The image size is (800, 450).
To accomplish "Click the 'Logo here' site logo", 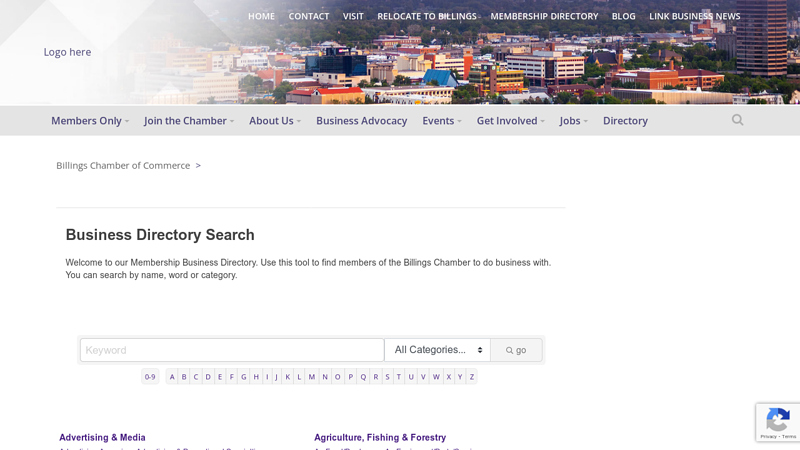I will coord(67,52).
